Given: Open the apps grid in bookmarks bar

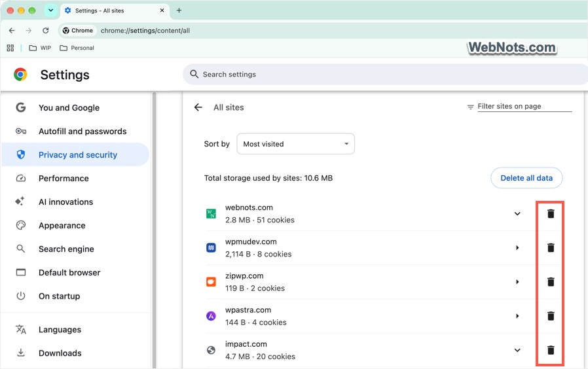Looking at the screenshot, I should [10, 48].
